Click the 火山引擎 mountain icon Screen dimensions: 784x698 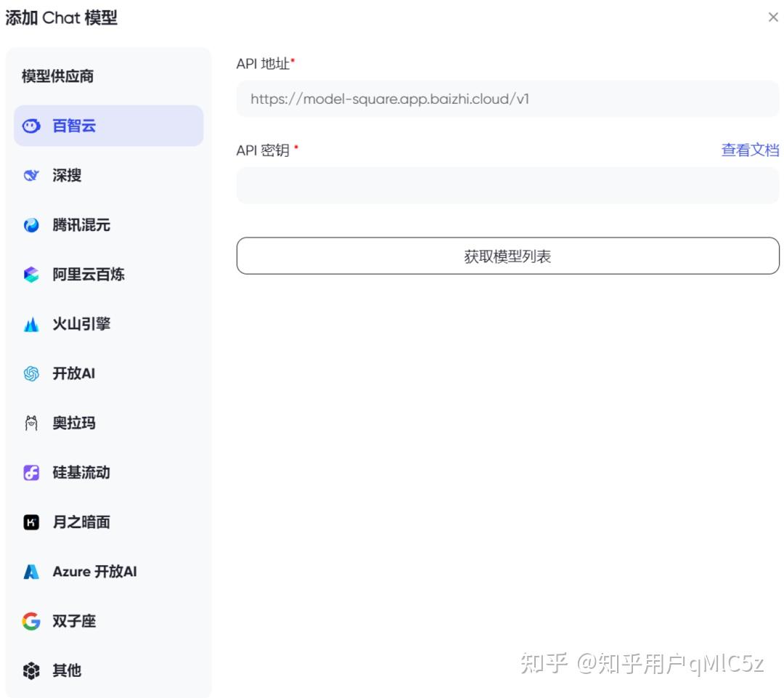pos(31,325)
